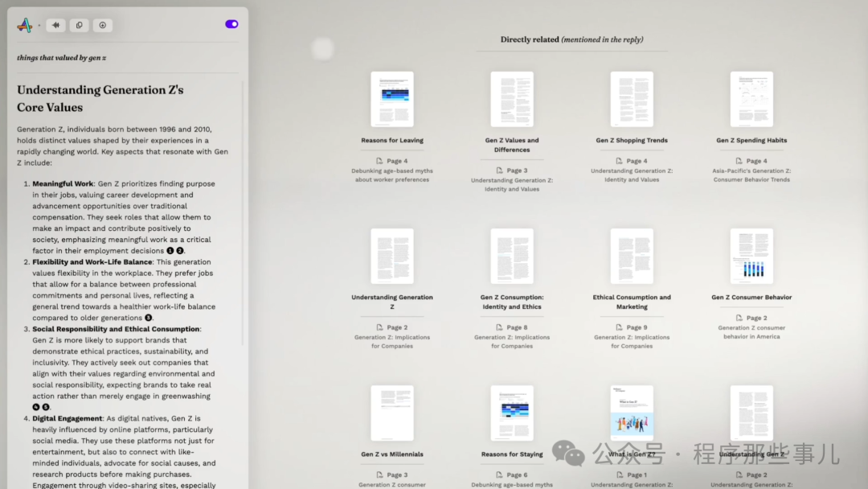The height and width of the screenshot is (489, 868).
Task: Open Ethical Consumption and Marketing thumbnail
Action: coord(632,256)
